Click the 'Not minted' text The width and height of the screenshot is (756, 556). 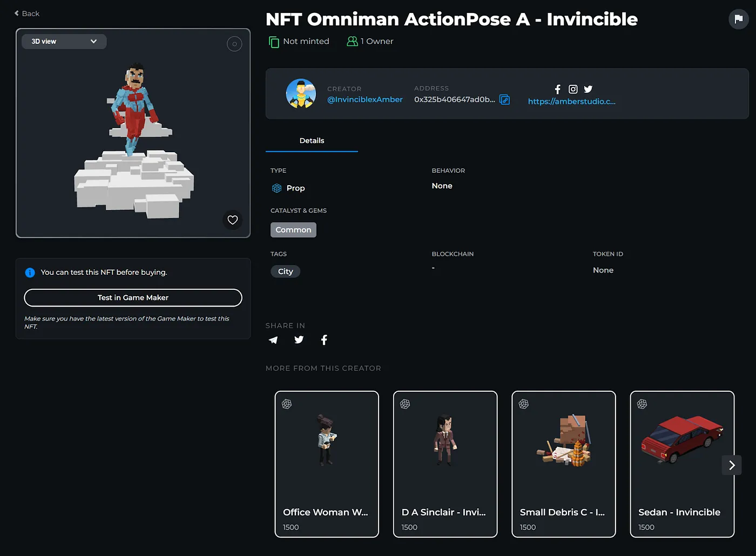(x=306, y=41)
